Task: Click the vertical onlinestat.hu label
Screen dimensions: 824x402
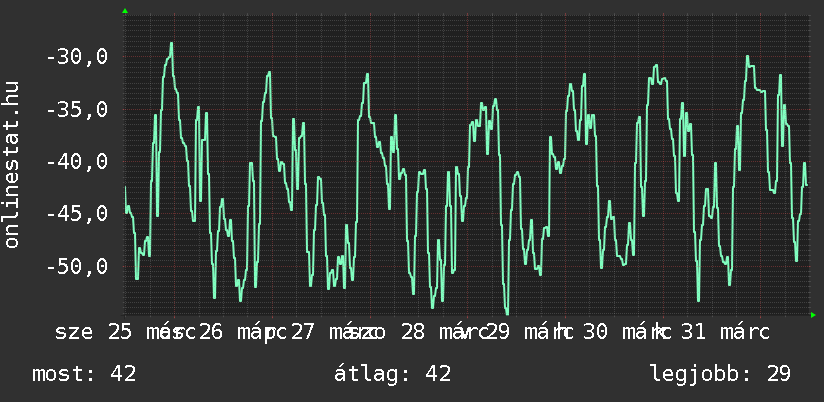Action: [x=13, y=165]
